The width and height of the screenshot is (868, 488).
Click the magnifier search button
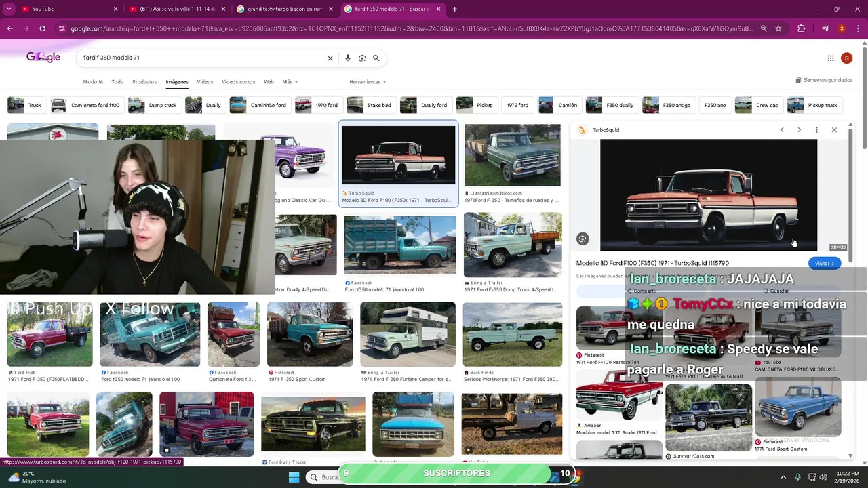pyautogui.click(x=376, y=58)
